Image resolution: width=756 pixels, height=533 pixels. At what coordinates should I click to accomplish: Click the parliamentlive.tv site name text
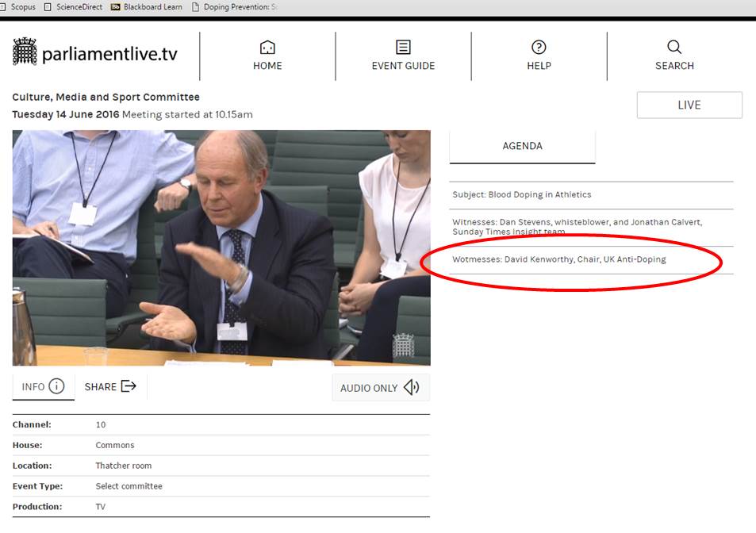click(x=109, y=53)
